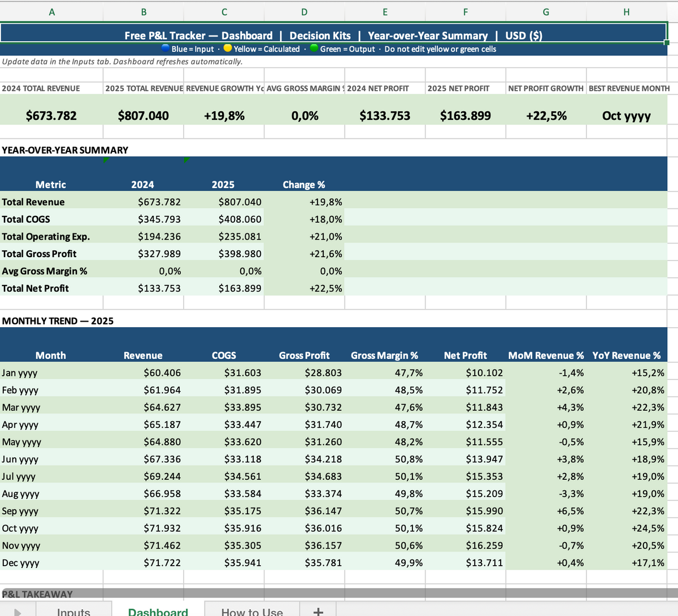
Task: Select column B via its header
Action: 144,12
